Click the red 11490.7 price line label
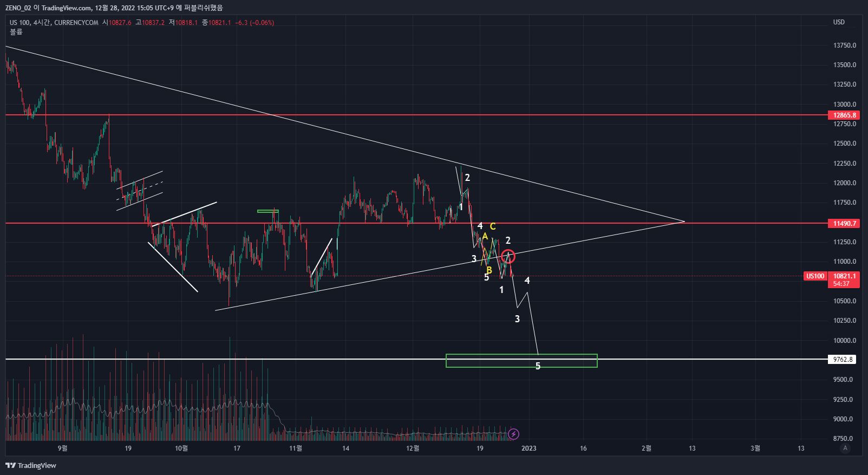Image resolution: width=868 pixels, height=475 pixels. [x=844, y=224]
